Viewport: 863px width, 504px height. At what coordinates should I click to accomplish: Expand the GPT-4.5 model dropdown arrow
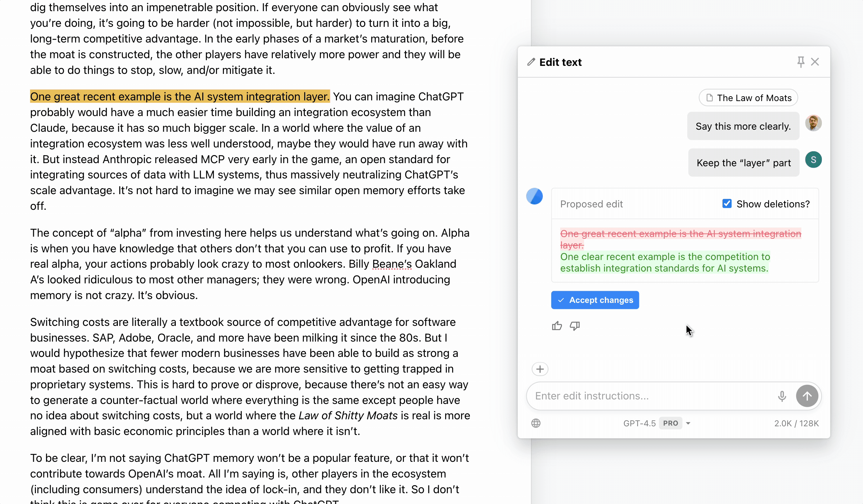[688, 423]
